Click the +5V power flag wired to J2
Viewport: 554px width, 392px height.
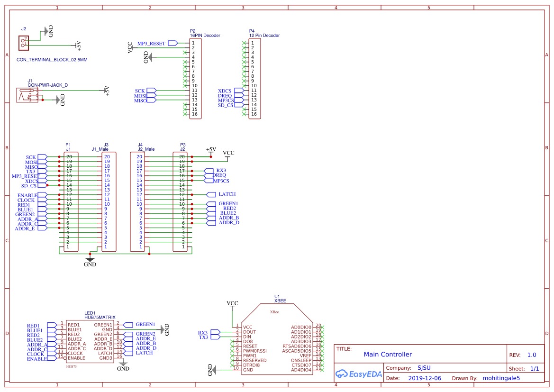[78, 45]
